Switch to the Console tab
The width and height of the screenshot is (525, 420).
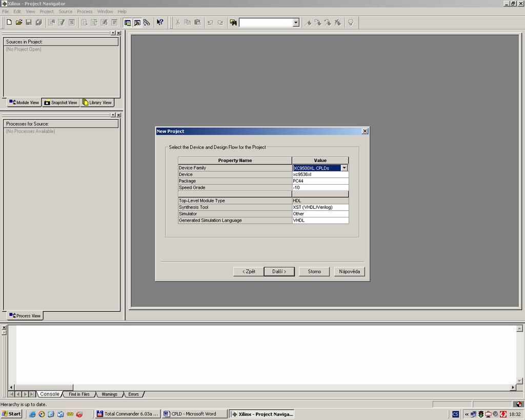point(50,394)
